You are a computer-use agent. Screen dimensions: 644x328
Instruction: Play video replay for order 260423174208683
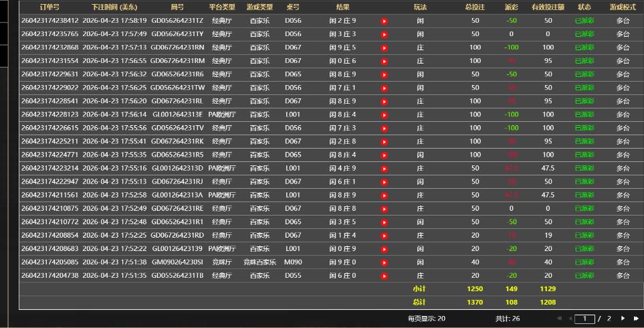pos(384,250)
